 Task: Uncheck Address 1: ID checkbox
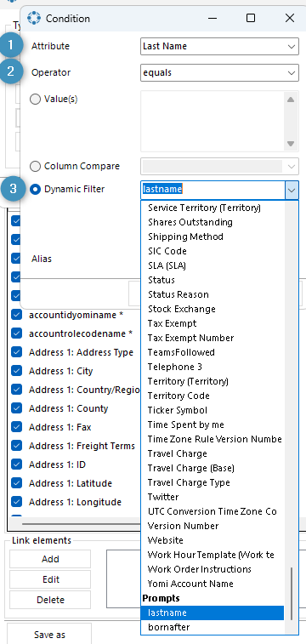16,464
